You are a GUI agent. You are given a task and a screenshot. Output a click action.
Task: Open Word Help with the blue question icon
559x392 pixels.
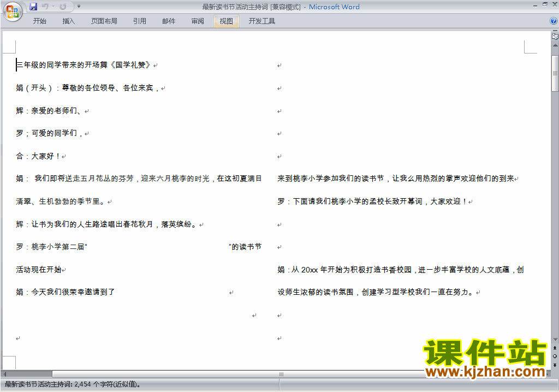click(554, 21)
